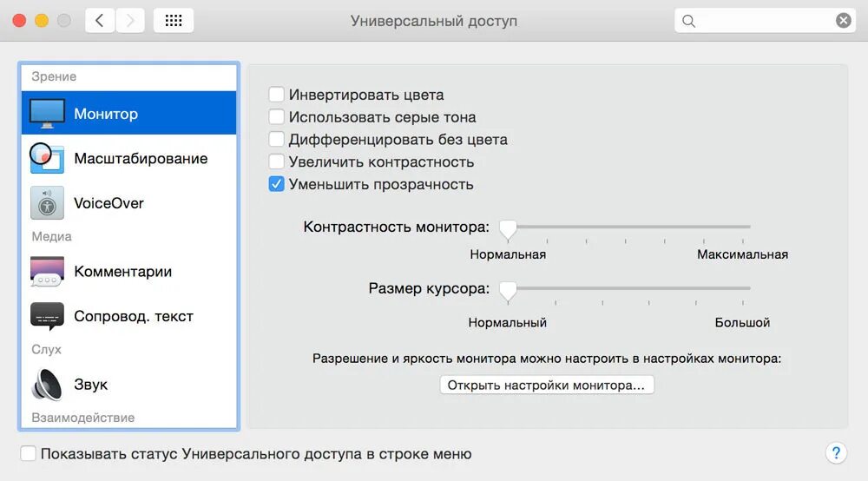Select the Комментарии sidebar item label
The width and height of the screenshot is (868, 481).
123,271
